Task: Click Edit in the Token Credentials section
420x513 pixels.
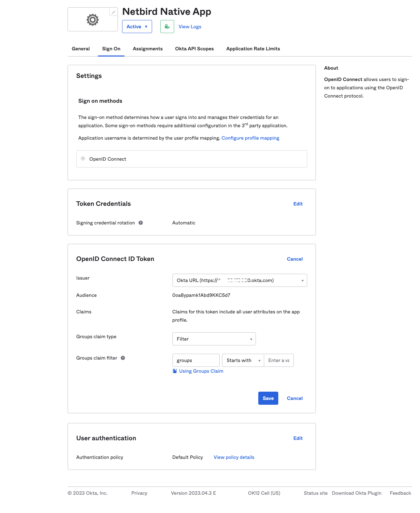Action: click(298, 204)
